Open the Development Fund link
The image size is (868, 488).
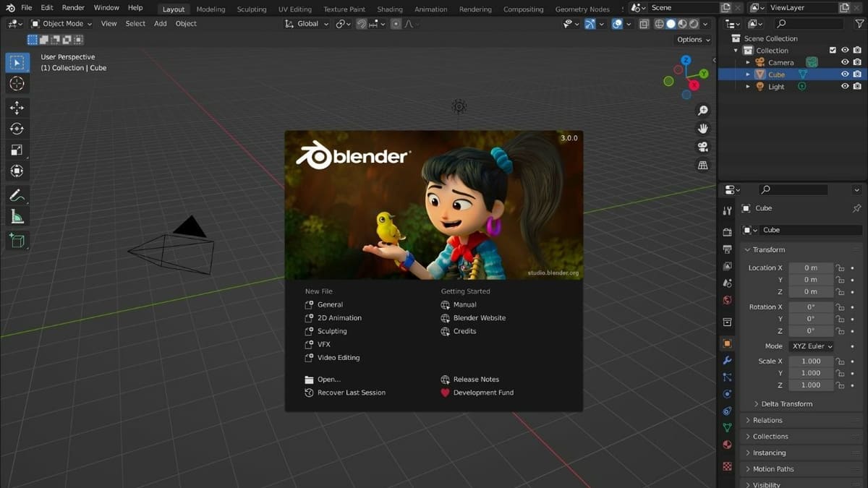(483, 393)
